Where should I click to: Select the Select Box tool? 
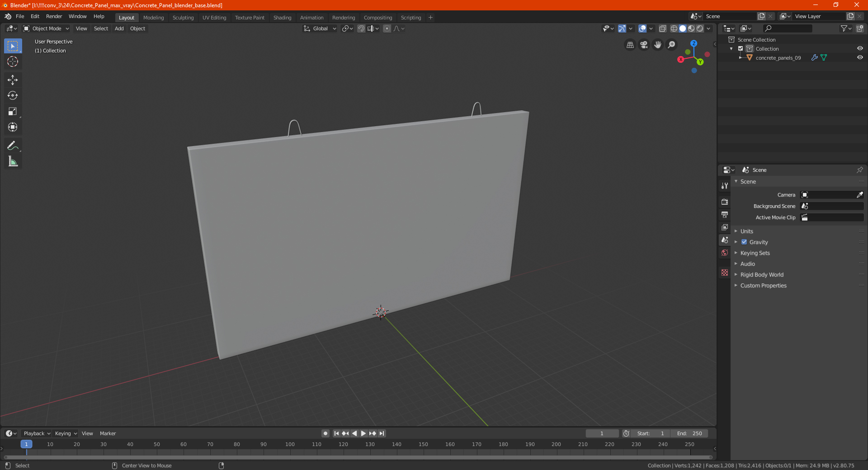[13, 46]
